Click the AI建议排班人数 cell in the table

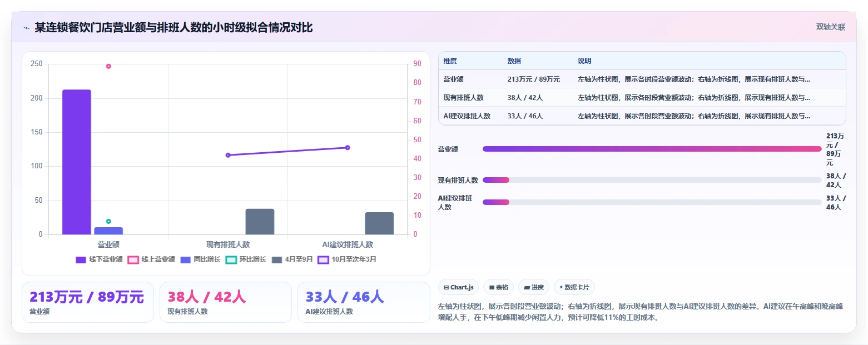point(467,116)
